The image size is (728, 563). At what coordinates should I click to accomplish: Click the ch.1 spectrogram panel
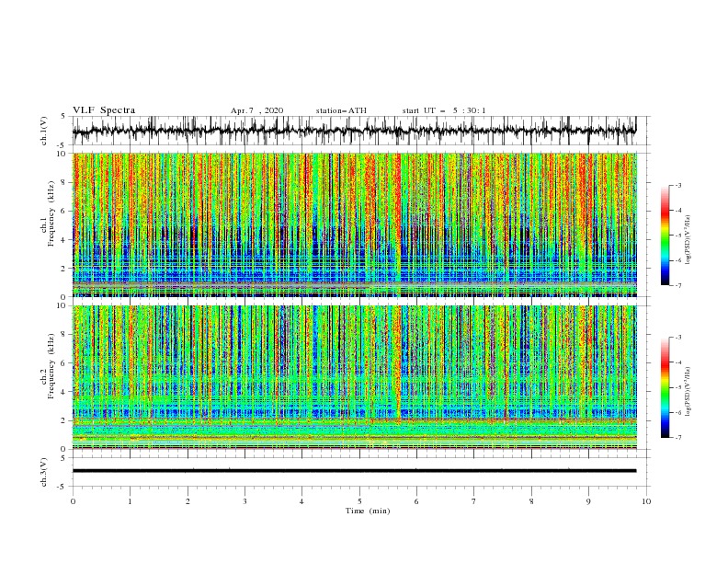click(354, 224)
